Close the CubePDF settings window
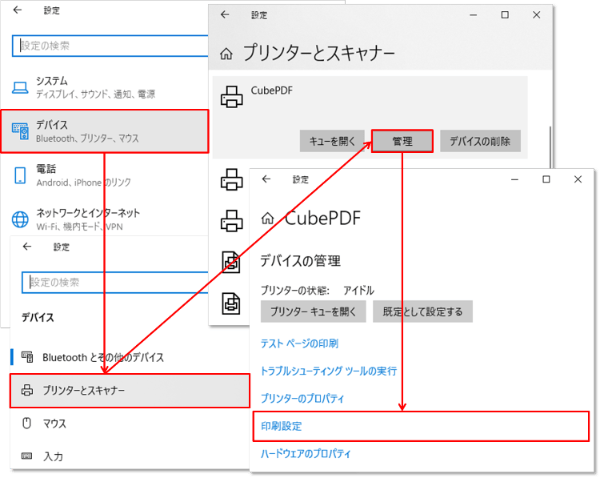The height and width of the screenshot is (478, 600). 578,179
